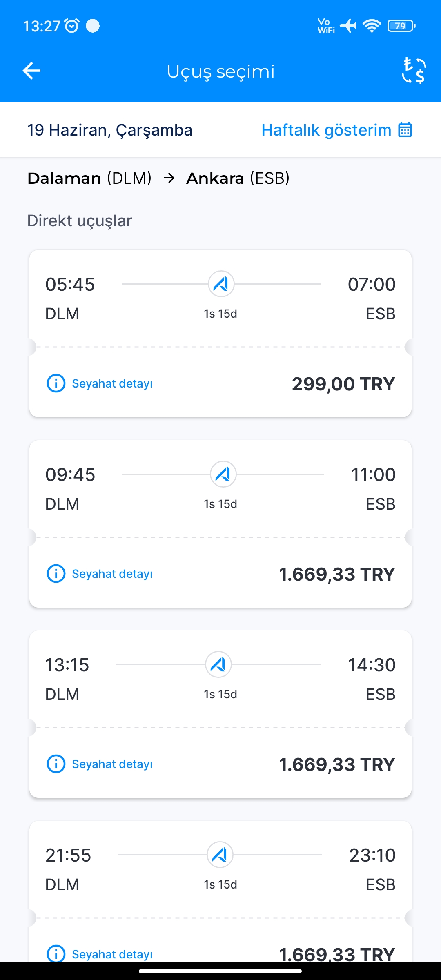The height and width of the screenshot is (980, 441).
Task: Open Haftalık gösterim weekly view
Action: (x=326, y=130)
